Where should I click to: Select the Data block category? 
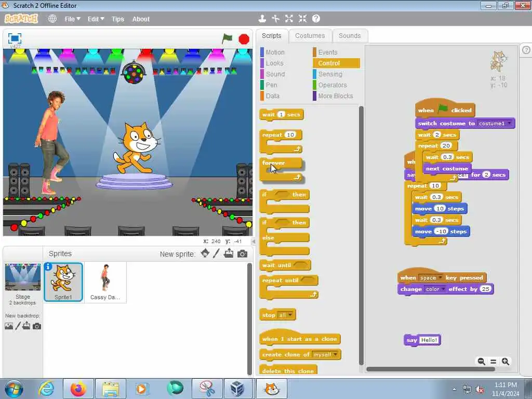click(x=272, y=96)
